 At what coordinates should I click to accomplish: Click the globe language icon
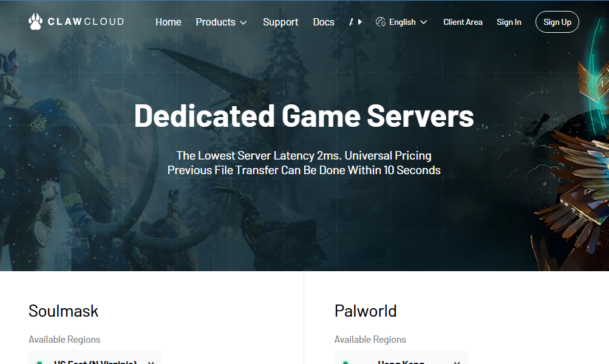tap(381, 22)
